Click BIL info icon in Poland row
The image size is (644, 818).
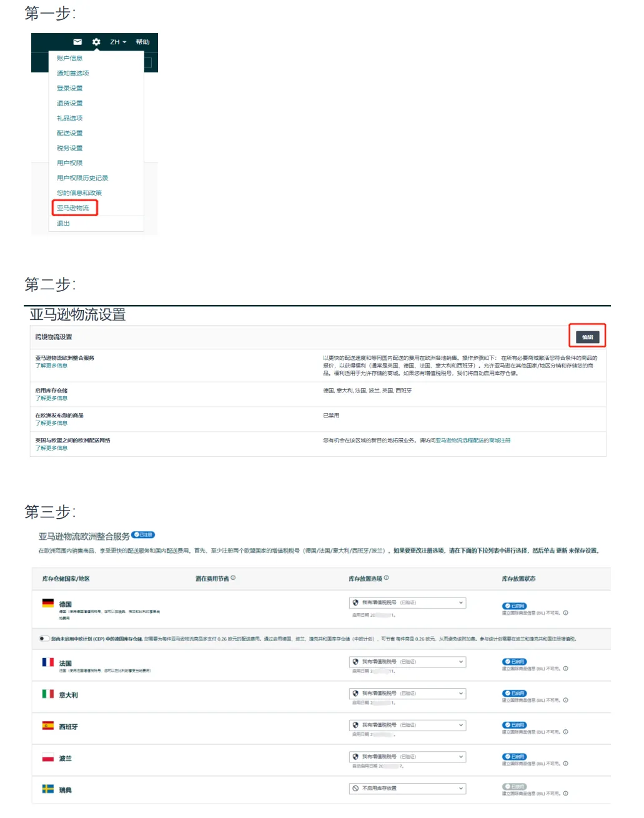(565, 764)
